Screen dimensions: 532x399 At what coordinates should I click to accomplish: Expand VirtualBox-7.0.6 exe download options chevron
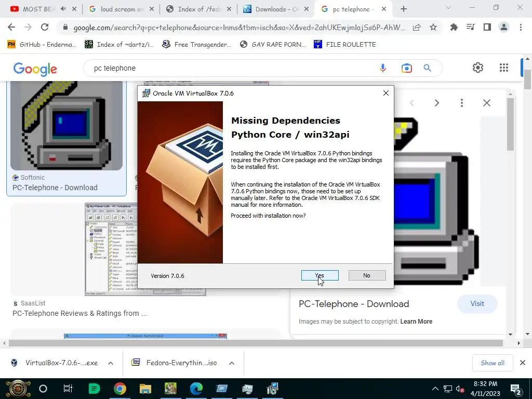coord(111,363)
